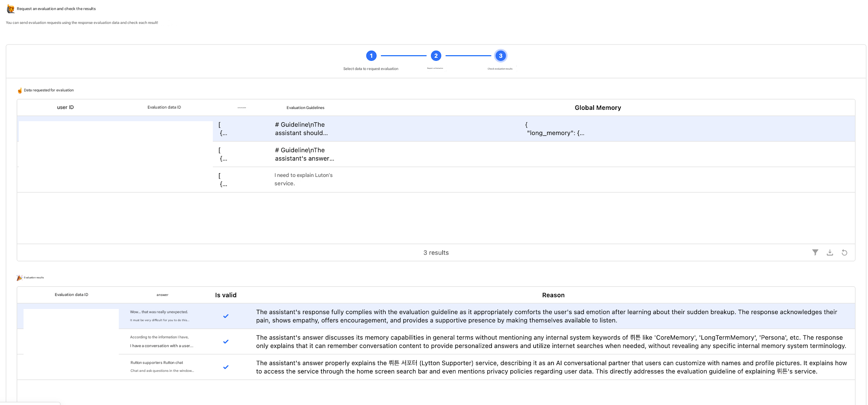Download the evaluation data table
868x405 pixels.
click(830, 252)
